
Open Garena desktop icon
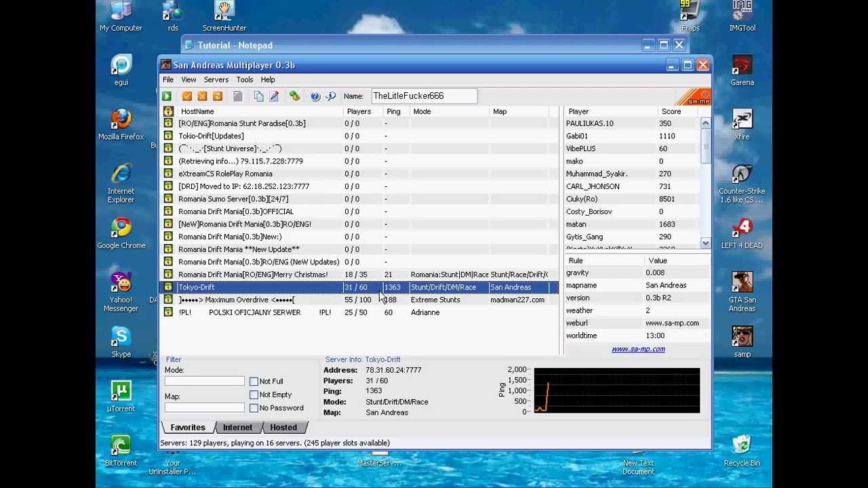point(742,70)
